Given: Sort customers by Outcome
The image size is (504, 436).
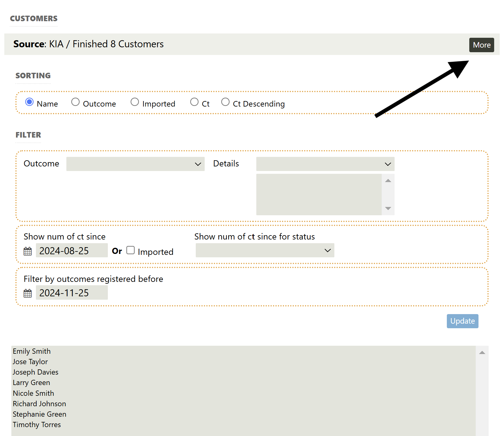Looking at the screenshot, I should tap(75, 102).
